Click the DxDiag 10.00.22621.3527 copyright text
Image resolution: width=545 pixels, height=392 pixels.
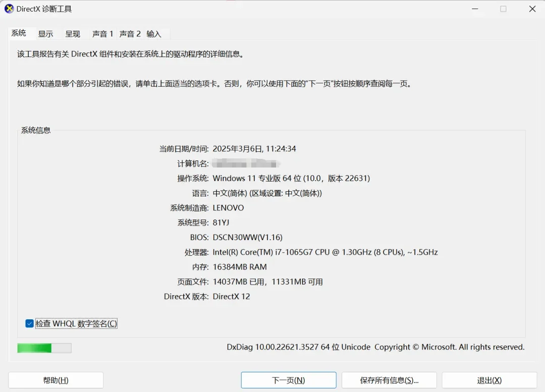tap(375, 347)
